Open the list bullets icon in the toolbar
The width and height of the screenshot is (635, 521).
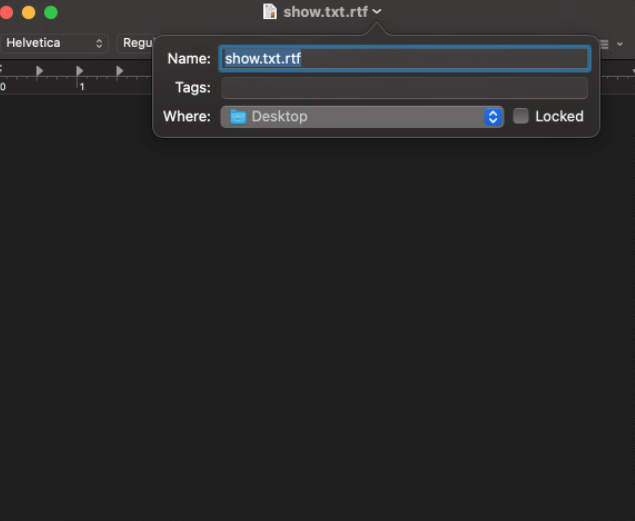pos(605,44)
